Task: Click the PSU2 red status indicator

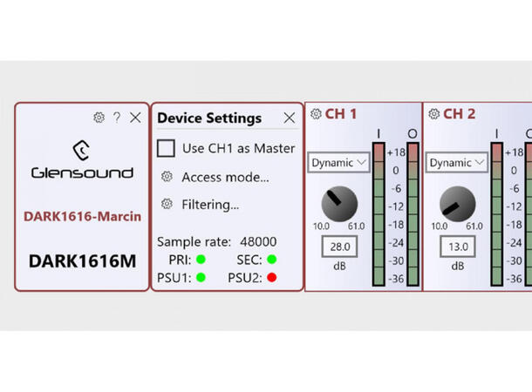Action: click(x=272, y=278)
